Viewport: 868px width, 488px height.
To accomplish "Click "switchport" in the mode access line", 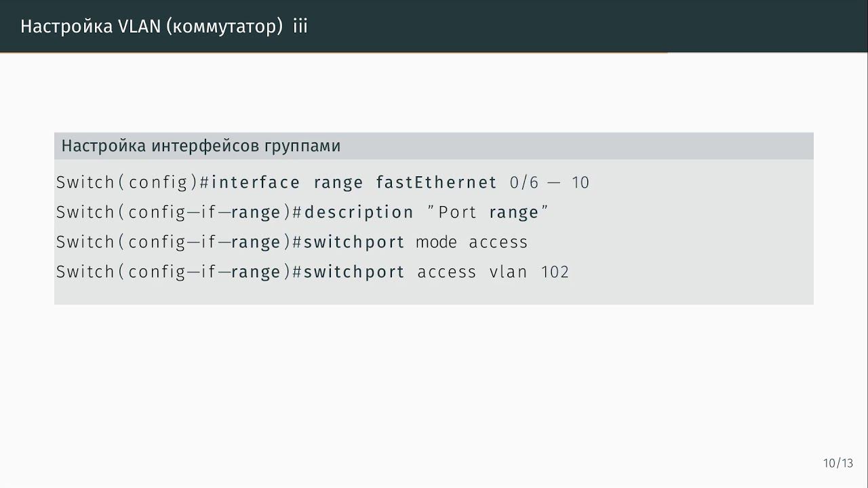I will coord(353,242).
